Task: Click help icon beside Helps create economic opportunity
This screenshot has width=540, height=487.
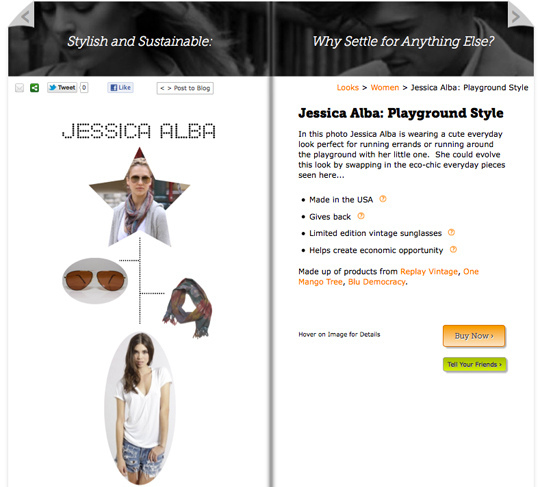Action: tap(453, 249)
